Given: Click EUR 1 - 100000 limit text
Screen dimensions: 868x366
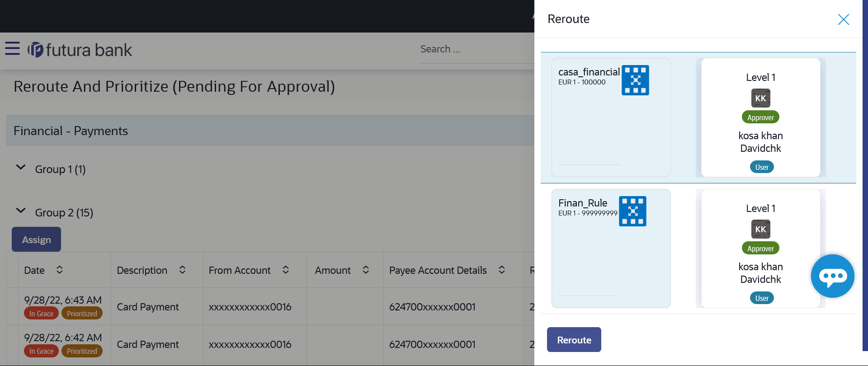Looking at the screenshot, I should 582,82.
